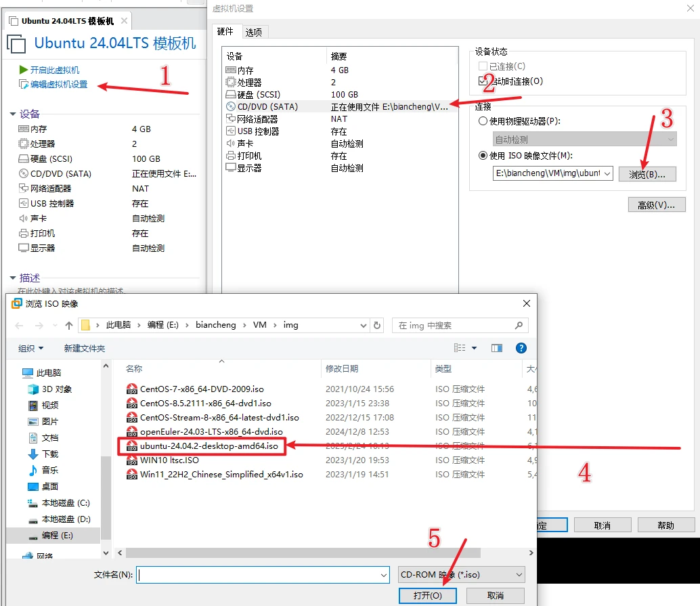Viewport: 700px width, 606px height.
Task: Toggle the preview pane icon in file dialog
Action: [x=497, y=348]
